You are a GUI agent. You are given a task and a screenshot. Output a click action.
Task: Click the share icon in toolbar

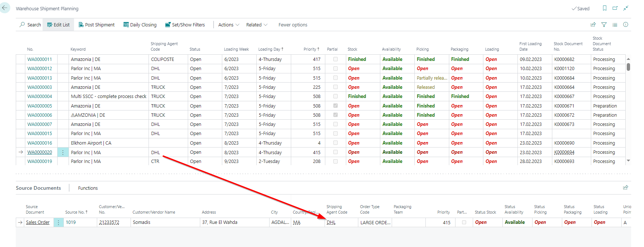(593, 25)
